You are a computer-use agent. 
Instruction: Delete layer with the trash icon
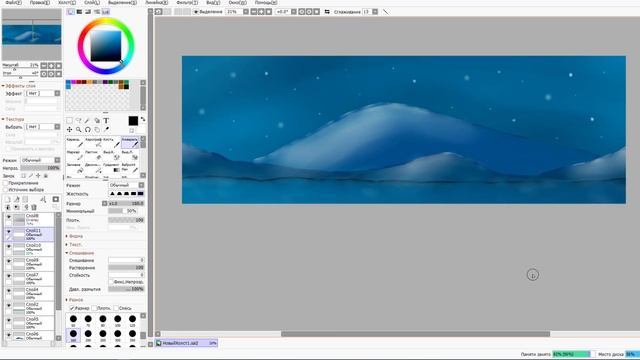click(34, 207)
